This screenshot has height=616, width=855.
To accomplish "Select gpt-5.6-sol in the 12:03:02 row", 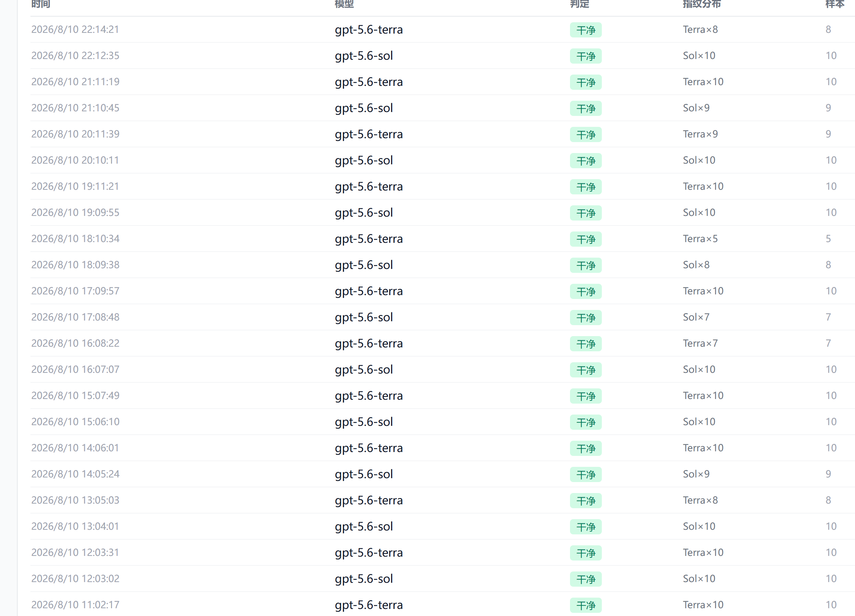I will point(364,579).
